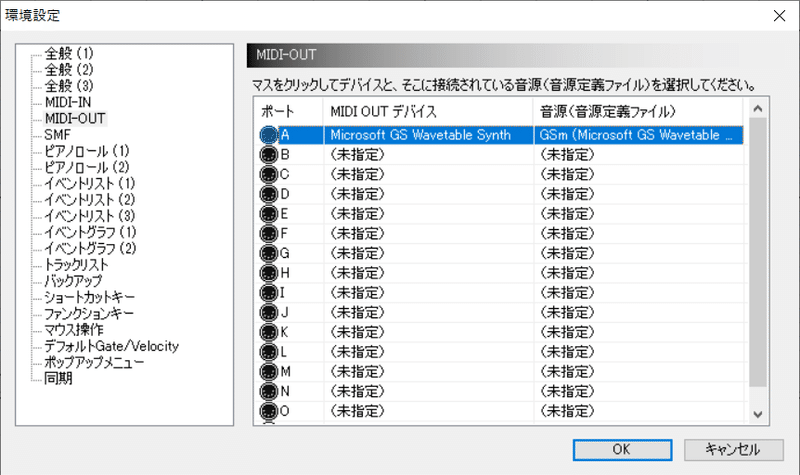Click the 音源(音源定義ファイル) column header

tap(638, 111)
